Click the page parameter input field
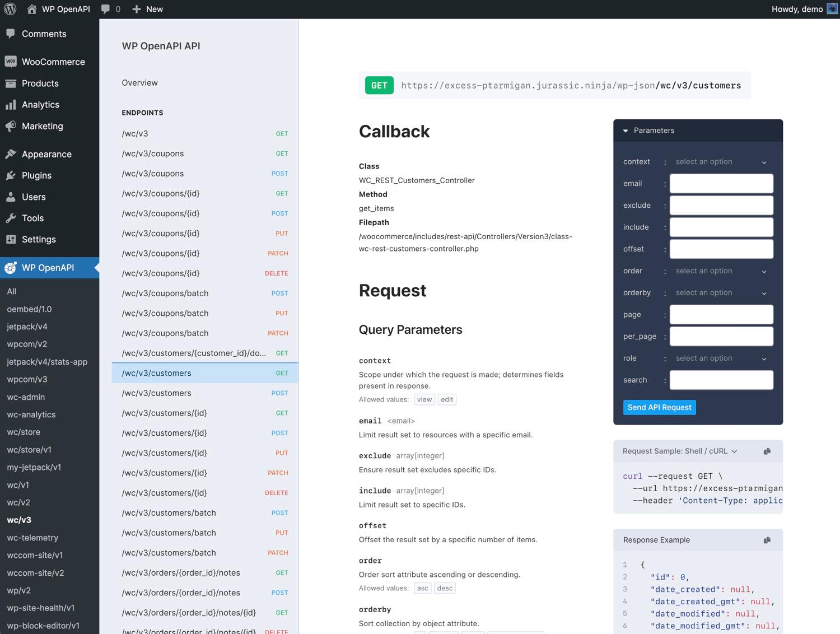 click(721, 315)
